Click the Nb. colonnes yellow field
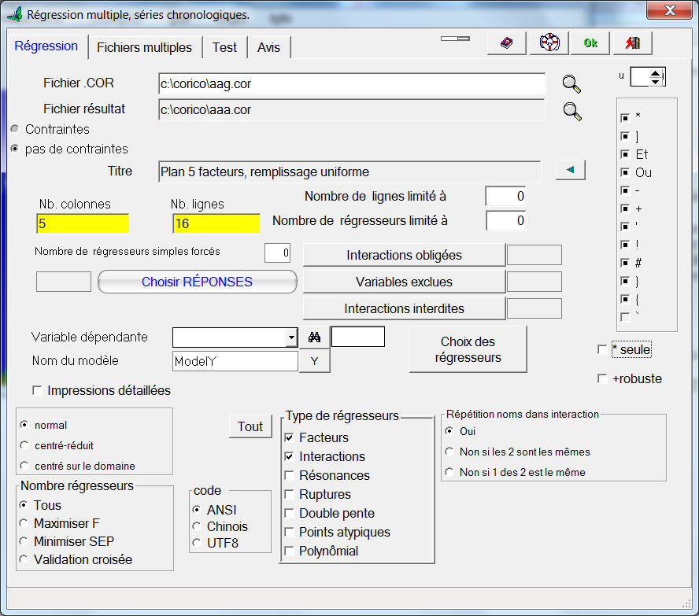699x616 pixels. pos(82,224)
